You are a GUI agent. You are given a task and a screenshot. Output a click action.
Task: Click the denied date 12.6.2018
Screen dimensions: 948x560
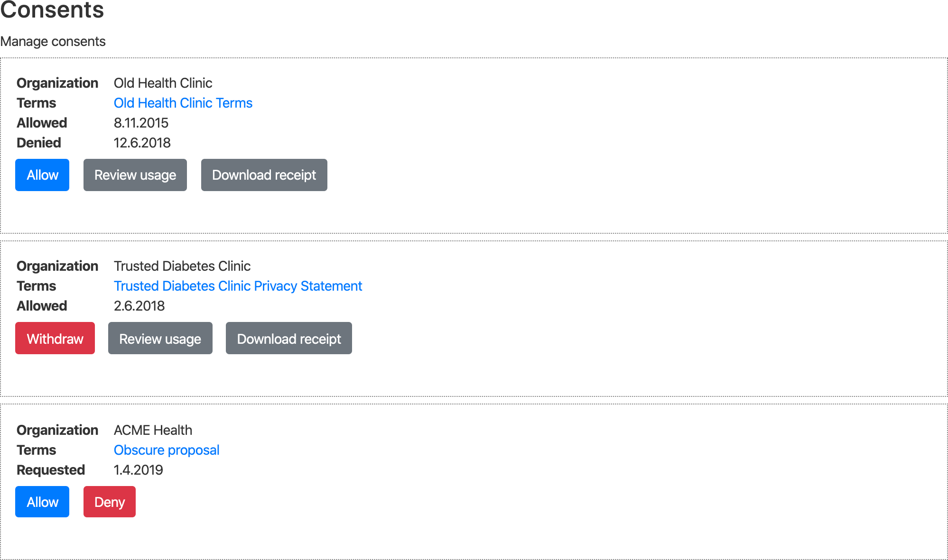142,143
